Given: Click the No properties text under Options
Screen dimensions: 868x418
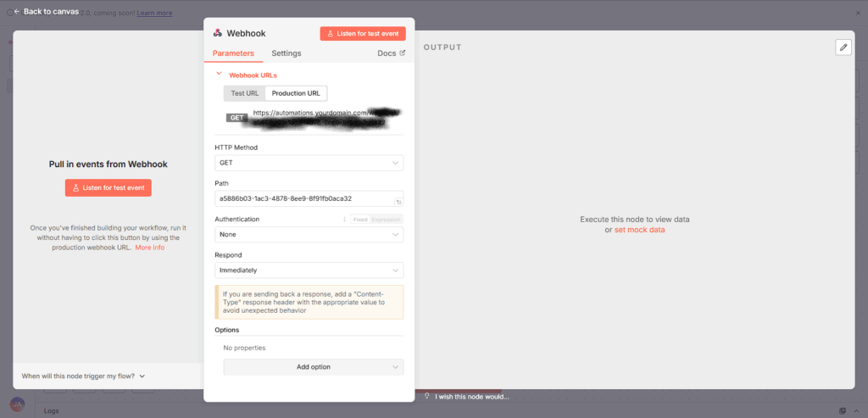Looking at the screenshot, I should [244, 348].
